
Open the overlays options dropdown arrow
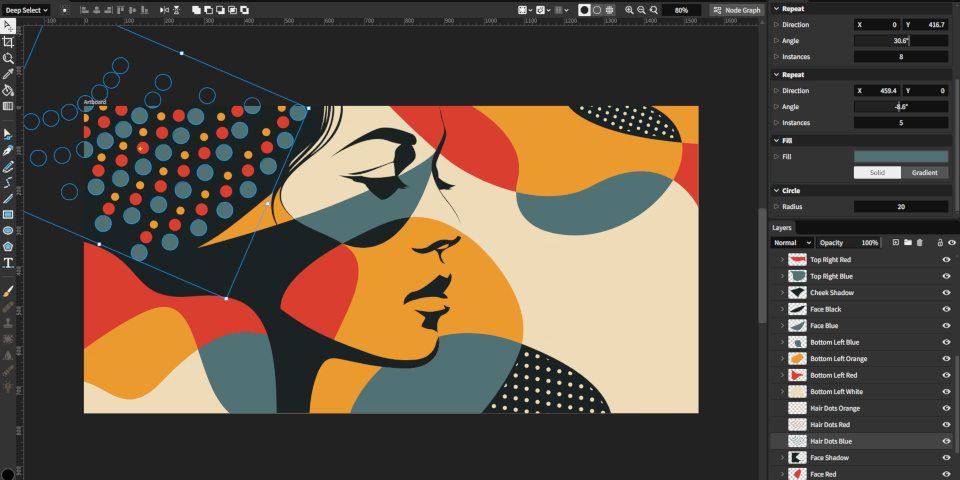(530, 10)
